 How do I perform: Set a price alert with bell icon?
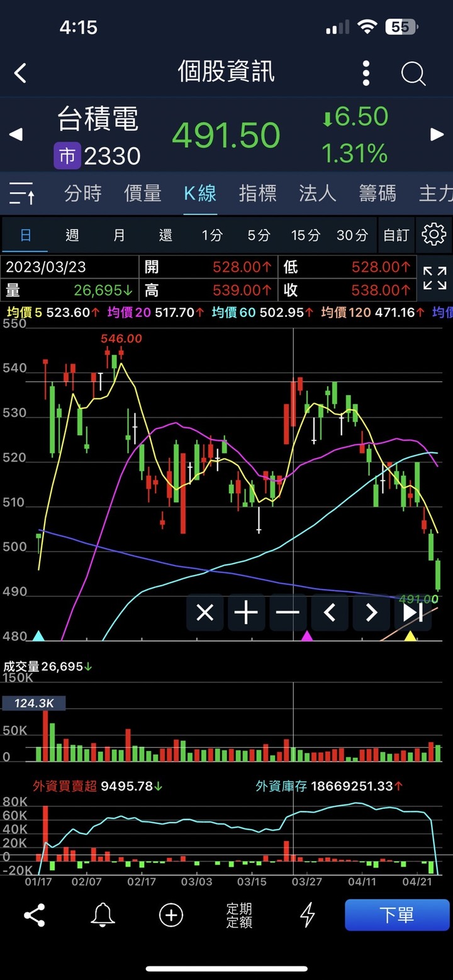coord(103,915)
